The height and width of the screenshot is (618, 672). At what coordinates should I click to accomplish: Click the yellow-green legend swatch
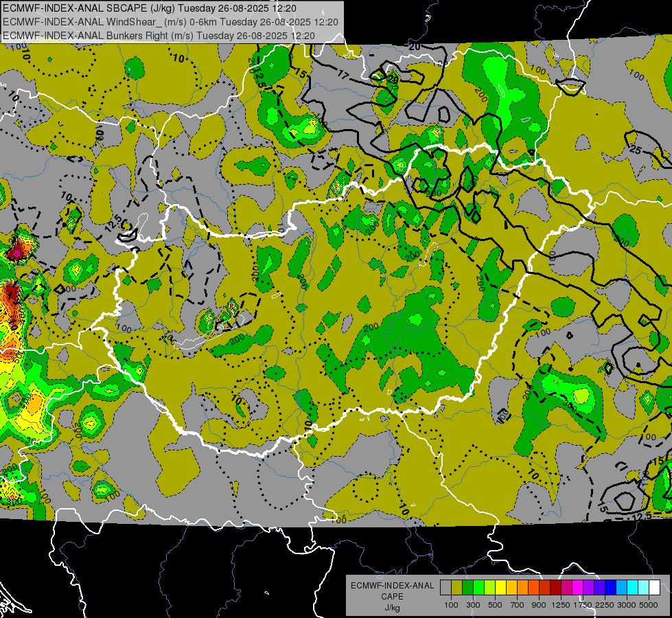(x=490, y=588)
